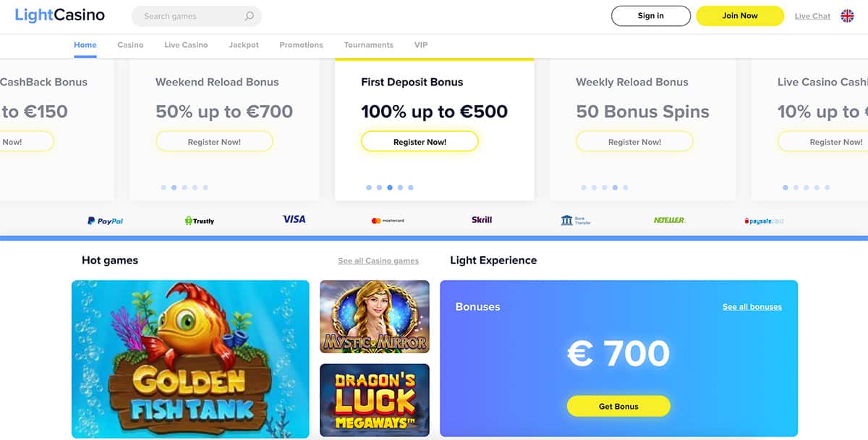Click the Neteller payment logo
The width and height of the screenshot is (868, 440).
669,220
